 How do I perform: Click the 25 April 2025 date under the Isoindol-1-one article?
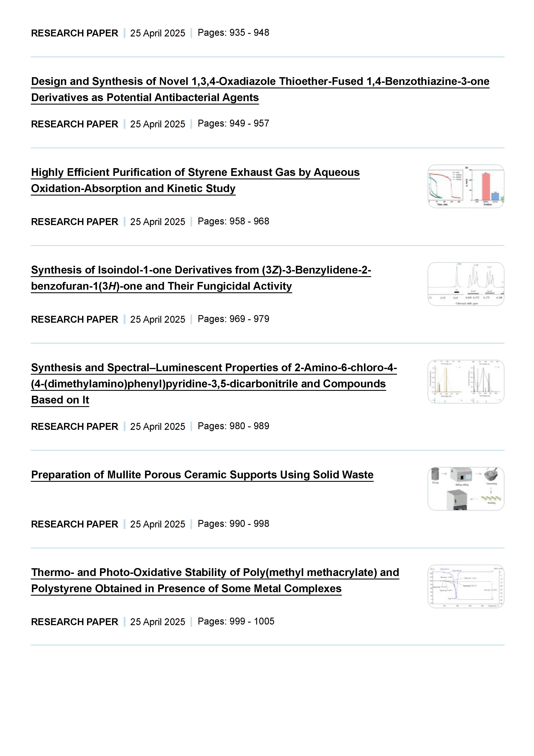[x=157, y=319]
